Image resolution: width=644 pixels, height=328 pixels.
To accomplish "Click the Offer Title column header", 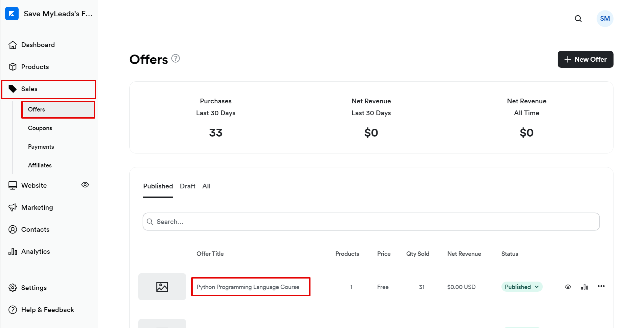I will tap(210, 254).
